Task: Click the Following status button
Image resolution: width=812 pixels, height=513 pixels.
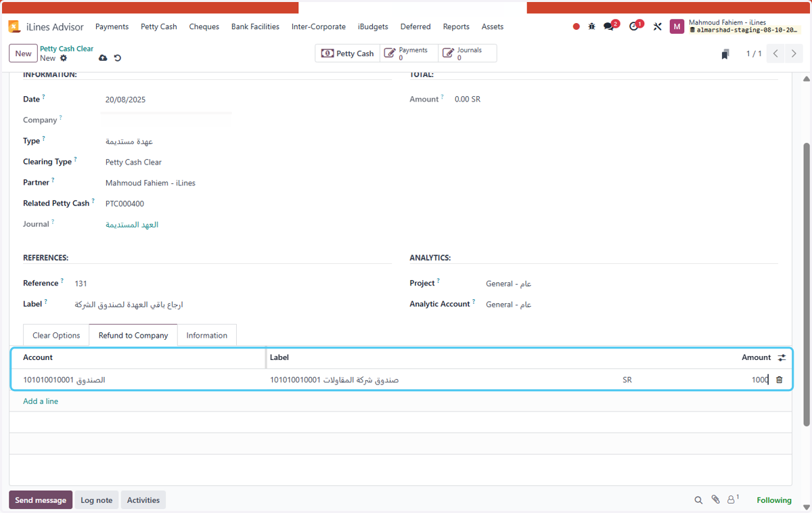Action: point(774,500)
